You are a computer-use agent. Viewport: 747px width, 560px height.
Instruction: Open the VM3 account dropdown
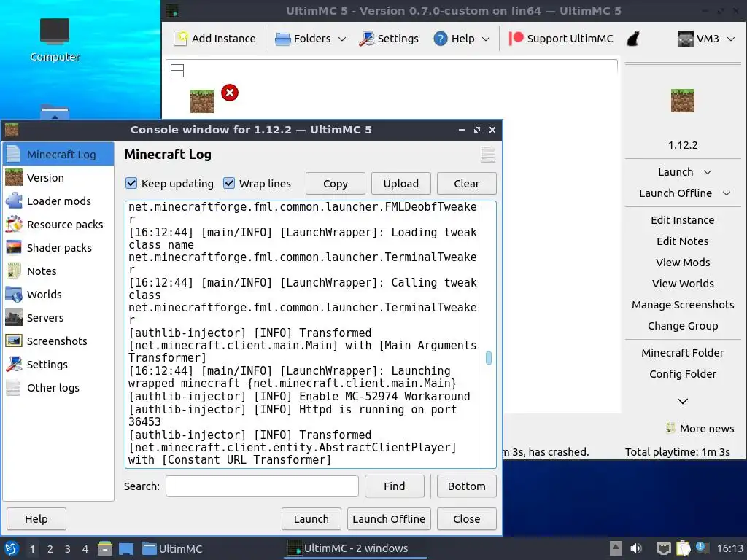[706, 39]
